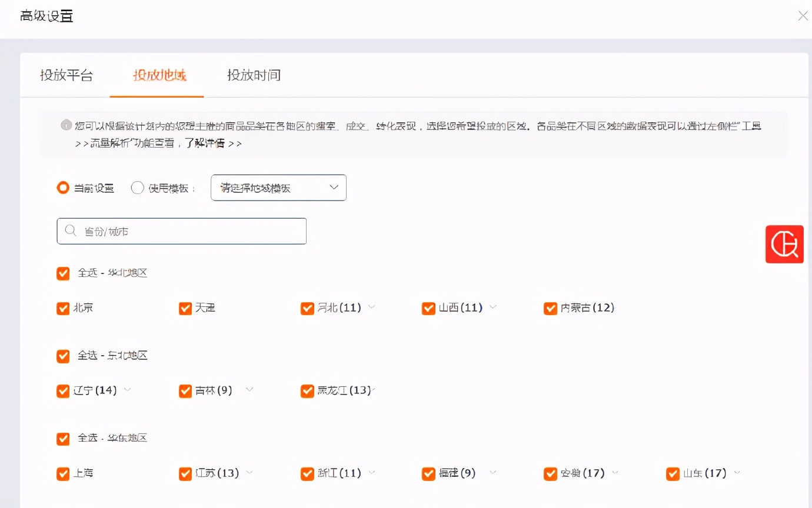This screenshot has width=812, height=508.
Task: Select the 使用模板 radio option
Action: tap(137, 188)
